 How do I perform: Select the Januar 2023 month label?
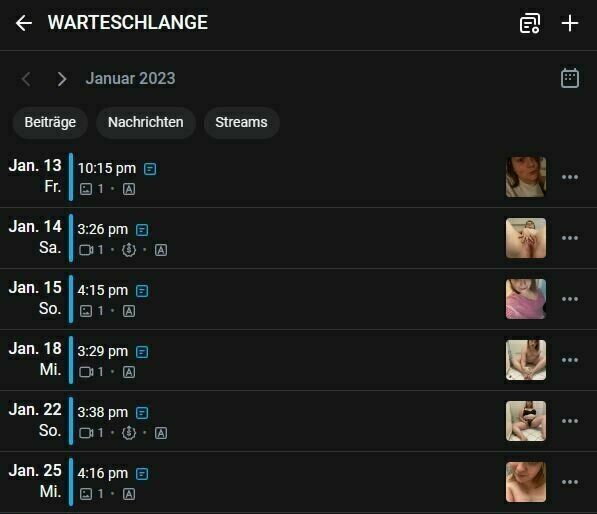[131, 79]
